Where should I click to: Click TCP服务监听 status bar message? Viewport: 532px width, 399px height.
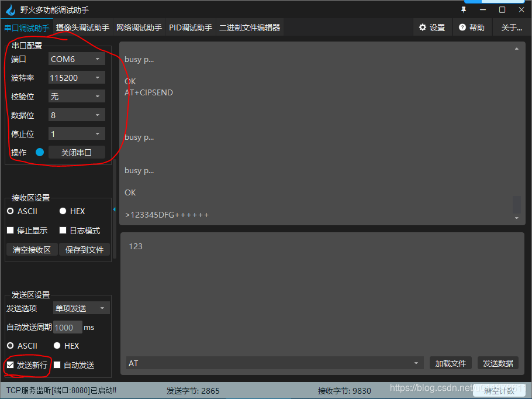point(61,390)
